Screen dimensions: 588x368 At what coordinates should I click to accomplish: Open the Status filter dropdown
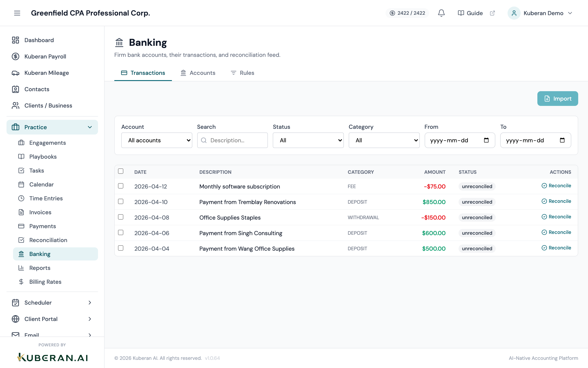pos(308,140)
